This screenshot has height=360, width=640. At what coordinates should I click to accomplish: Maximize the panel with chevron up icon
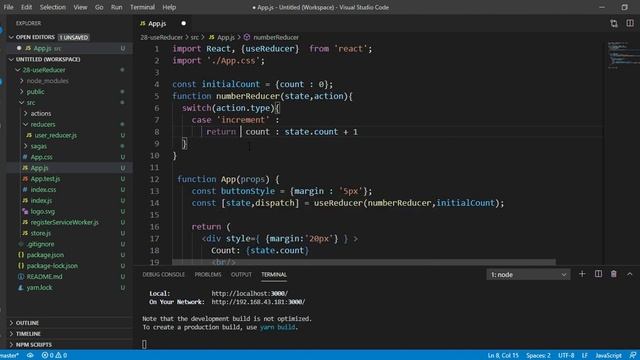click(629, 274)
